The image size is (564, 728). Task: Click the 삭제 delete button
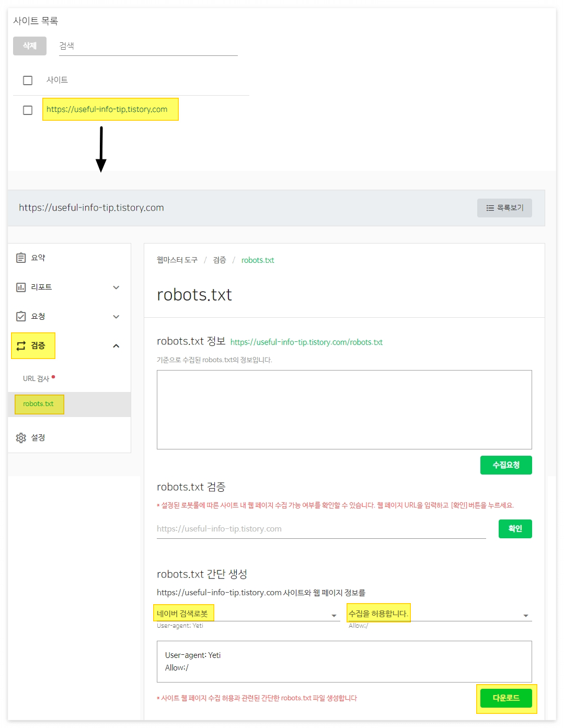[x=30, y=46]
